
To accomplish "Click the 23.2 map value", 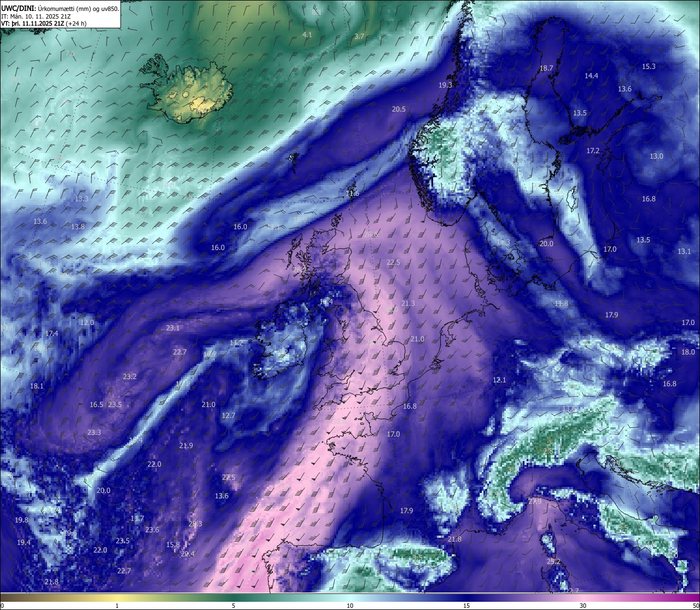I will (130, 377).
